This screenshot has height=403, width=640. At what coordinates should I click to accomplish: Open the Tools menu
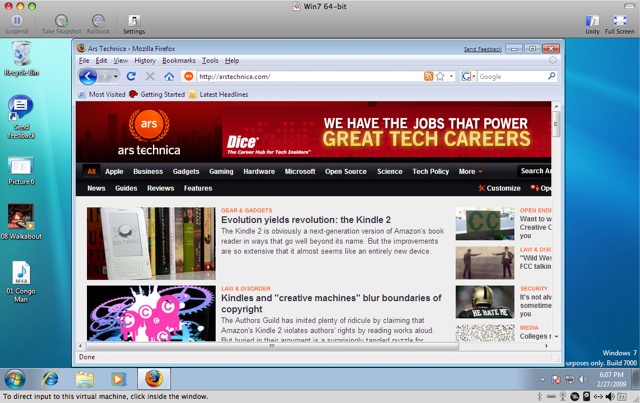pyautogui.click(x=210, y=60)
